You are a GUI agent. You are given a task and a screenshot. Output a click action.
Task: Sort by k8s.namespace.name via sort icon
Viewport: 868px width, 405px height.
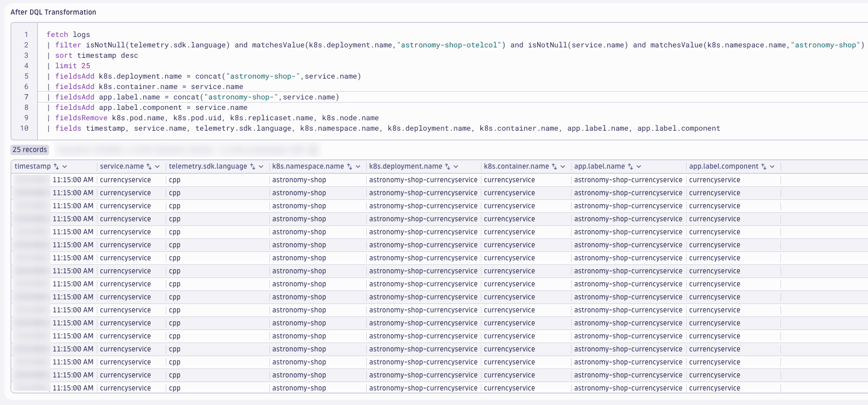tap(350, 167)
